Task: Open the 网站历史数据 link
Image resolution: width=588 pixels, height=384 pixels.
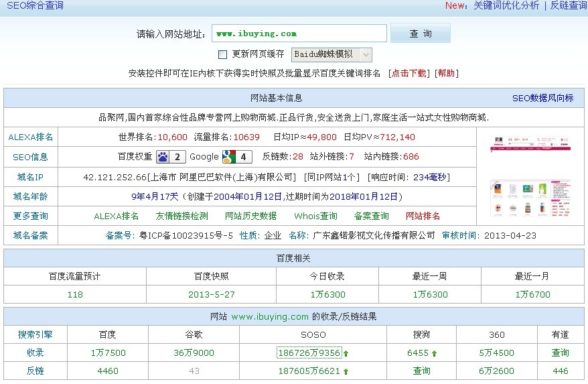Action: 251,216
